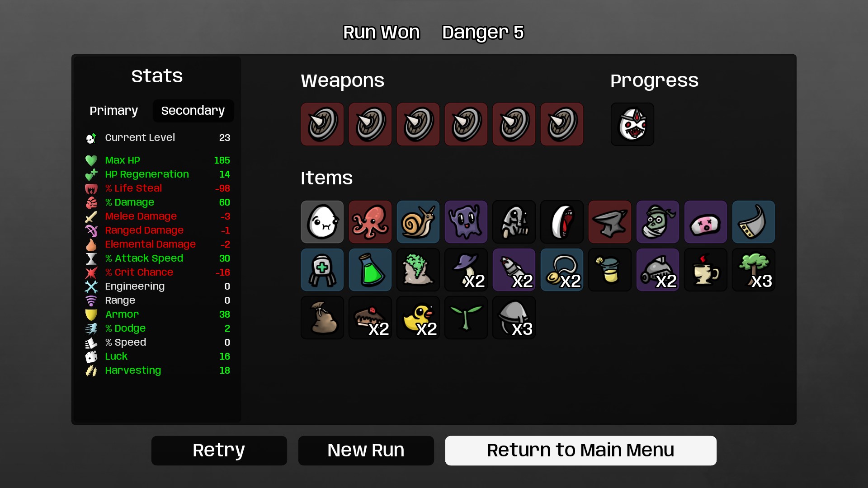Select the anvil item icon
Image resolution: width=868 pixels, height=488 pixels.
point(610,222)
